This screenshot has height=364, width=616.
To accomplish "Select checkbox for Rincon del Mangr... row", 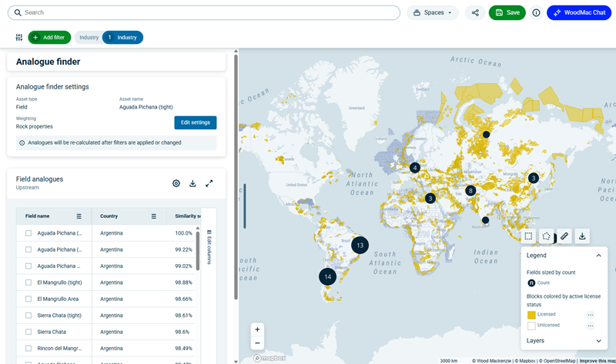I will tap(28, 348).
